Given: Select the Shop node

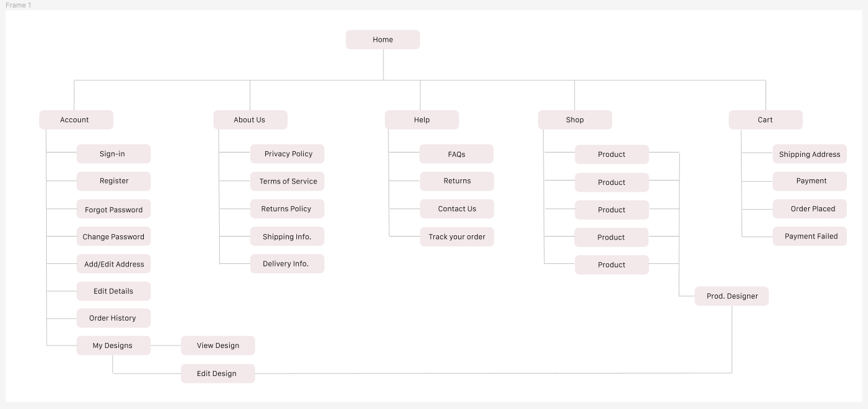Looking at the screenshot, I should pyautogui.click(x=575, y=120).
